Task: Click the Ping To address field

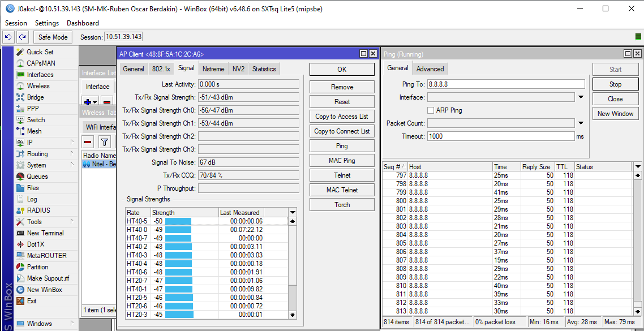Action: 506,84
